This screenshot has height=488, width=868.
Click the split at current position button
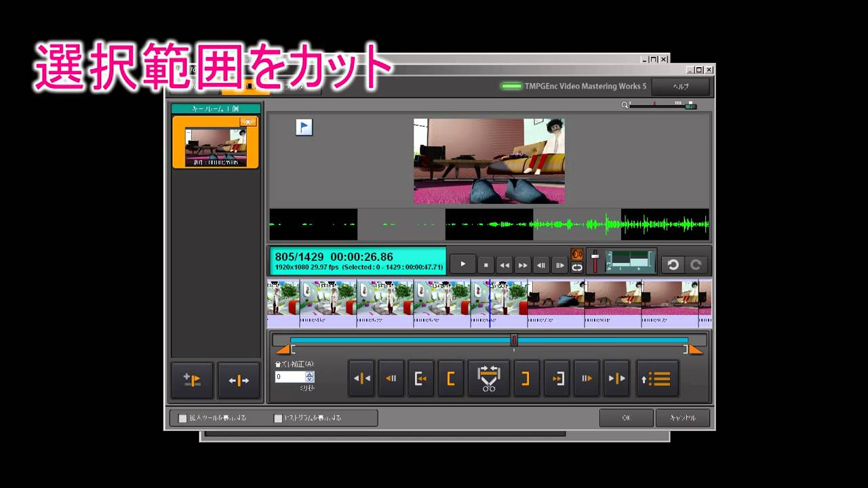click(239, 380)
